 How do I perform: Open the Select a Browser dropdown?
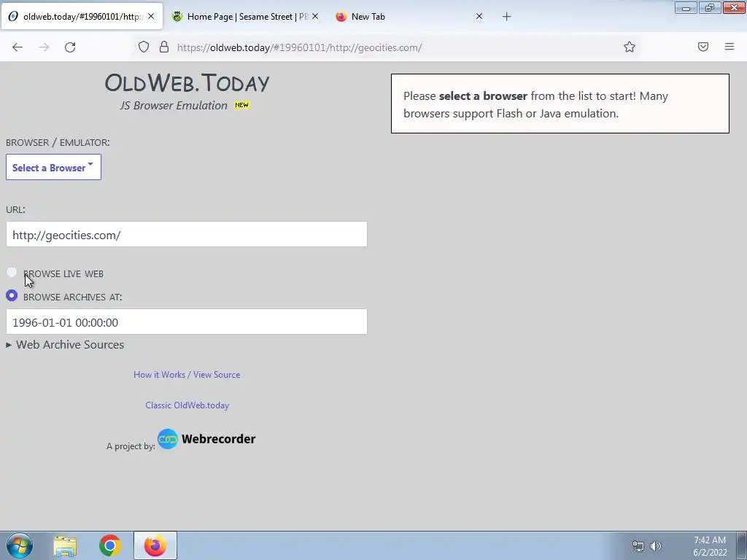pyautogui.click(x=53, y=167)
